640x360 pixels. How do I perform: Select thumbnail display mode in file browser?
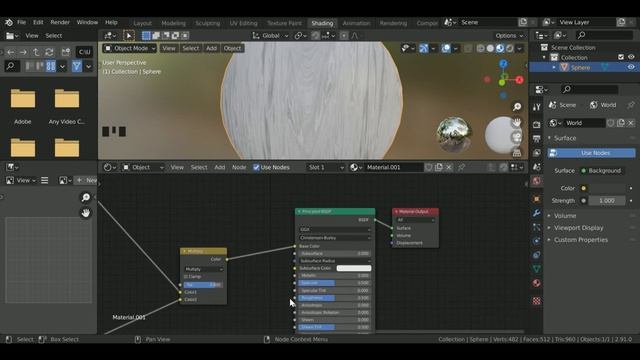point(51,66)
